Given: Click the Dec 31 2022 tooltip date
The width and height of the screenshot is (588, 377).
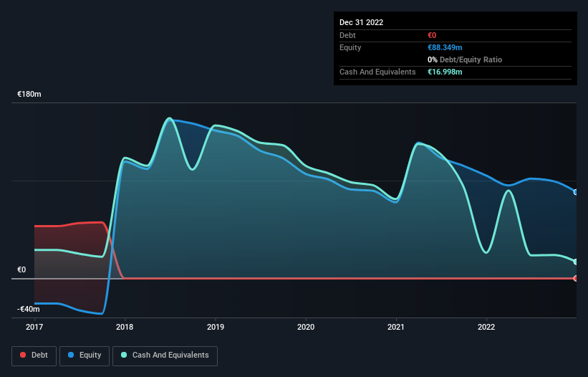Looking at the screenshot, I should tap(362, 22).
